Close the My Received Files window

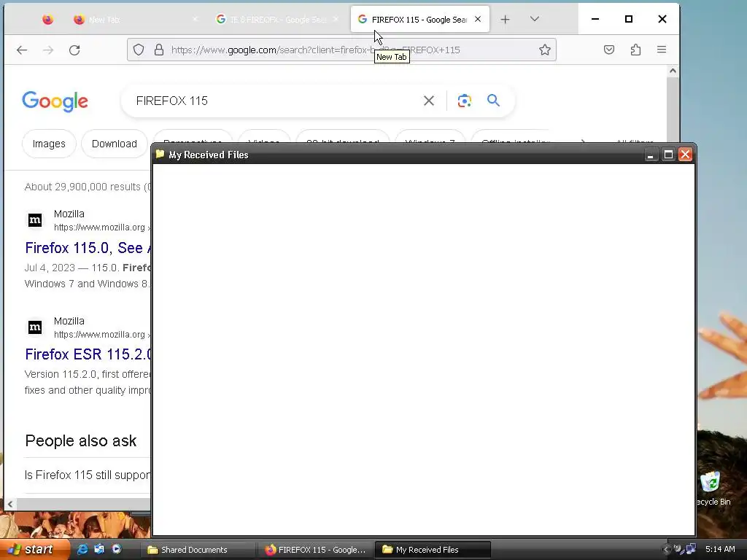(x=685, y=155)
